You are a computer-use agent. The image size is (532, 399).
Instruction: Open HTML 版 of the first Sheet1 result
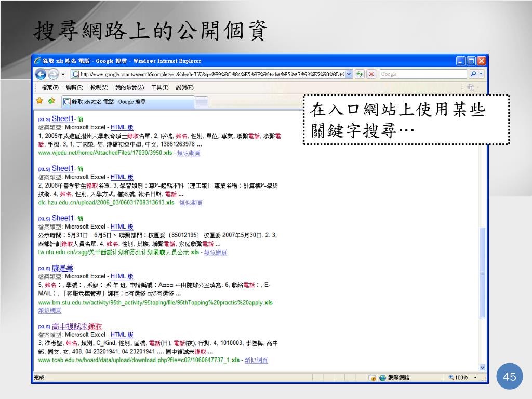coord(122,127)
